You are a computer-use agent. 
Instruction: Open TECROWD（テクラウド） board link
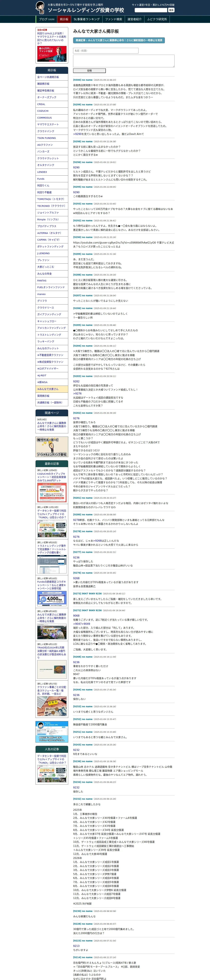click(x=52, y=206)
